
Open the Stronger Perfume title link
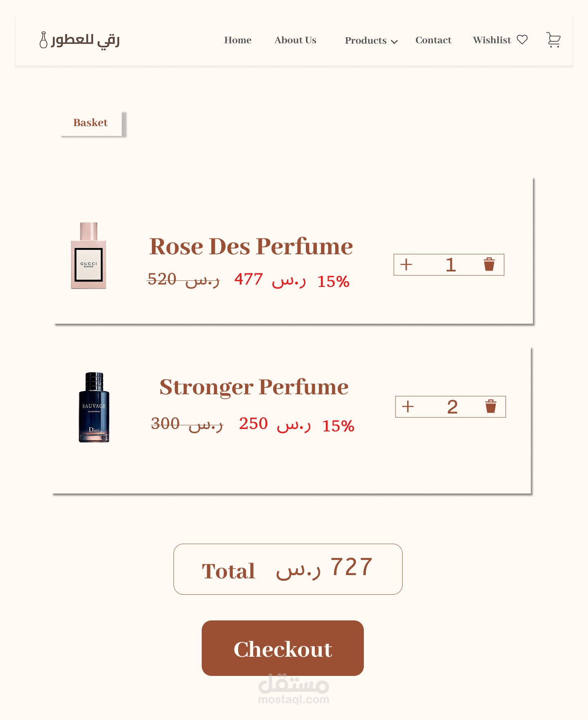pos(254,387)
